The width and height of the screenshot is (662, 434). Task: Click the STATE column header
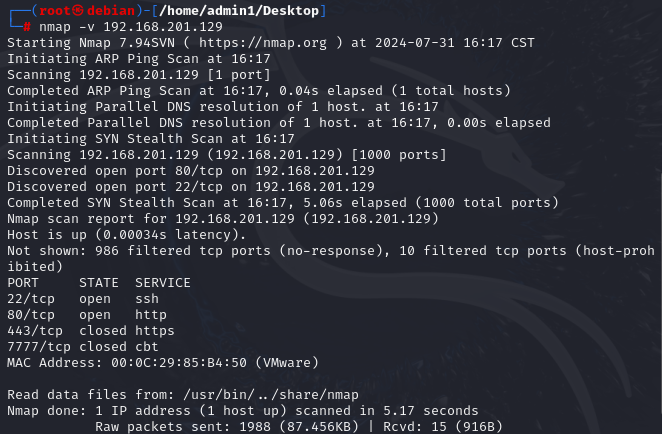(99, 283)
